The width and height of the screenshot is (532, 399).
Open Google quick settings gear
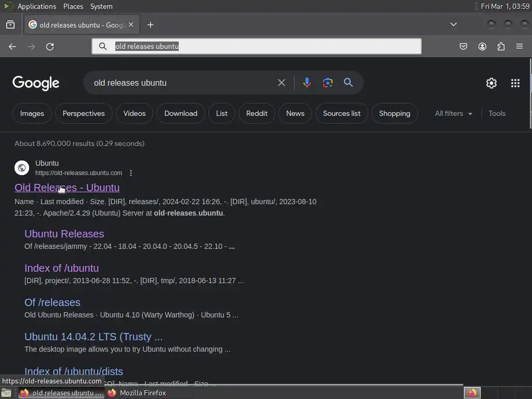pos(491,83)
